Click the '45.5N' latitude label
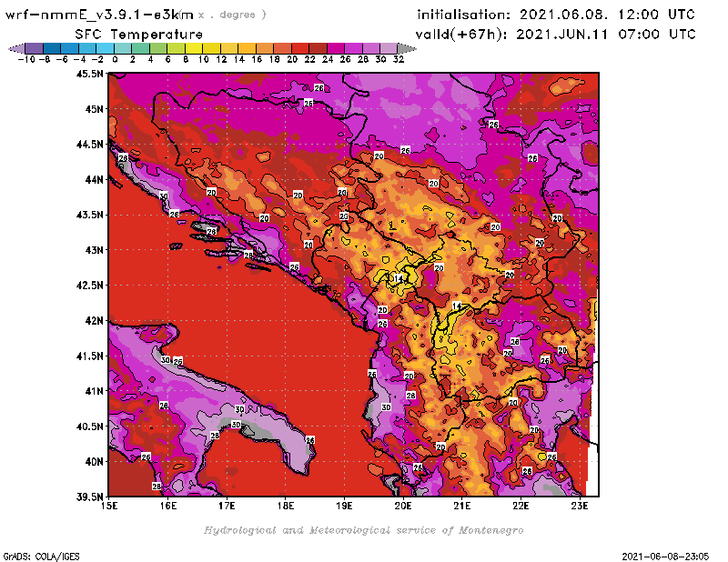Image resolution: width=728 pixels, height=562 pixels. click(89, 74)
